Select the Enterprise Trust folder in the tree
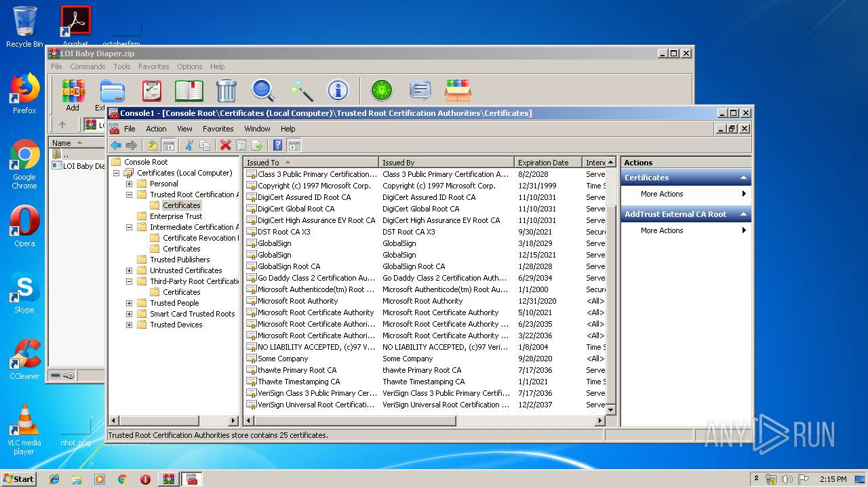Screen dimensions: 868x488 176,216
